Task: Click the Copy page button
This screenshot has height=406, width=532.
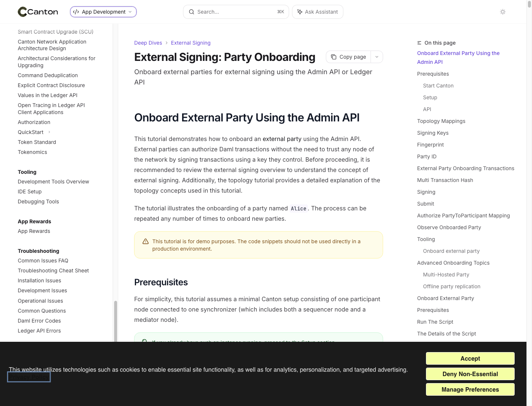Action: [349, 57]
